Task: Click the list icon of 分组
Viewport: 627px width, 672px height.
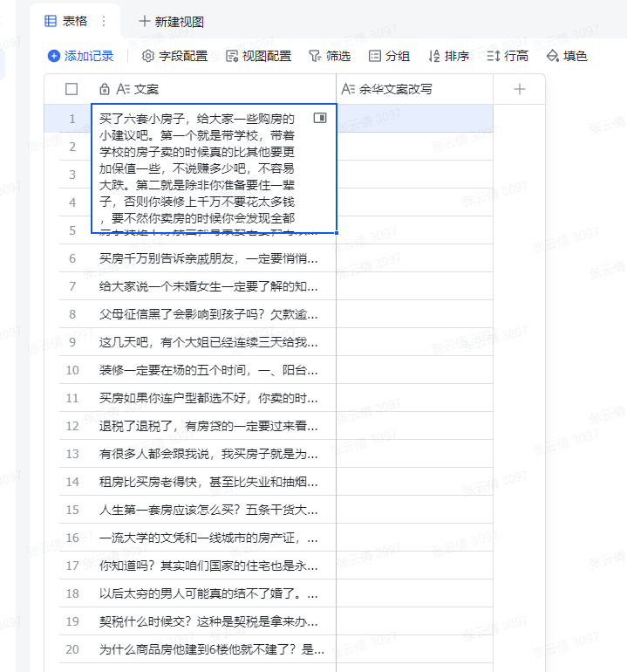Action: [374, 56]
